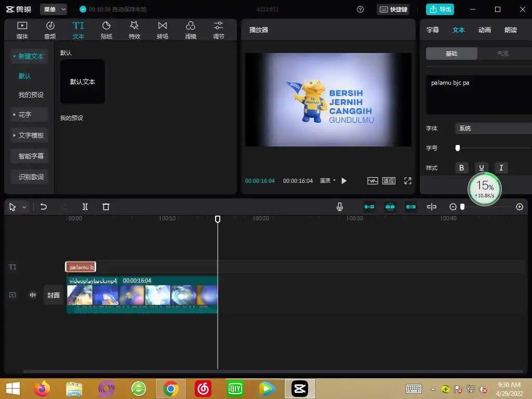
Task: Enter fullscreen preview in the player
Action: pyautogui.click(x=408, y=181)
